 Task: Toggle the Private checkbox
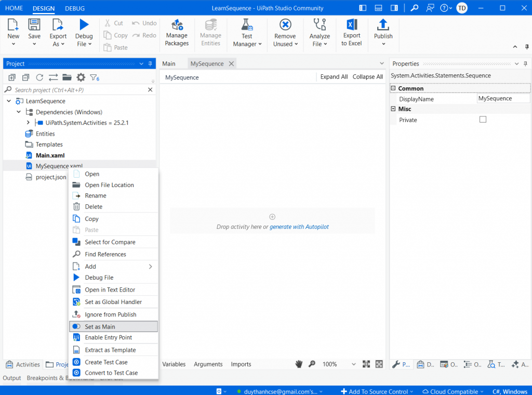pyautogui.click(x=483, y=120)
